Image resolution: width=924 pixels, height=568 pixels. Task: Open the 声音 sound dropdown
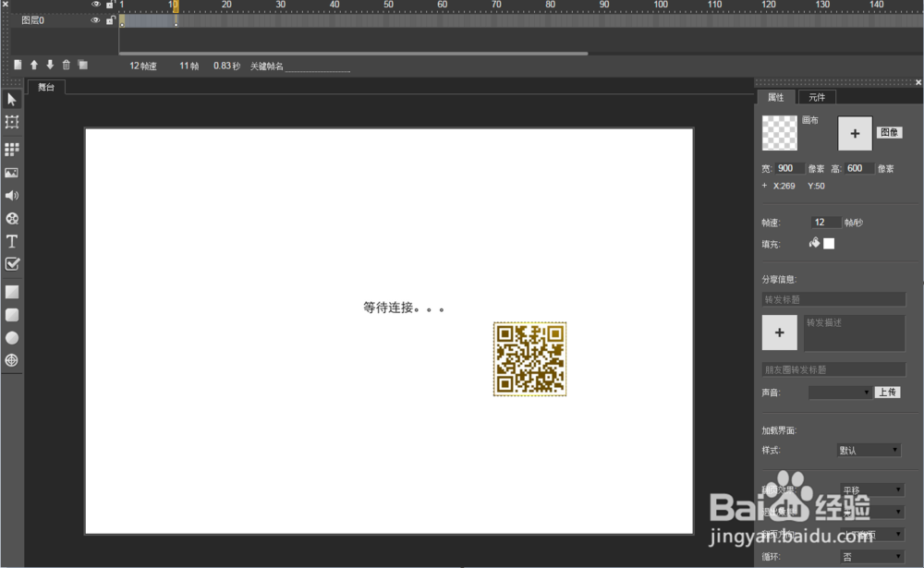(x=839, y=392)
